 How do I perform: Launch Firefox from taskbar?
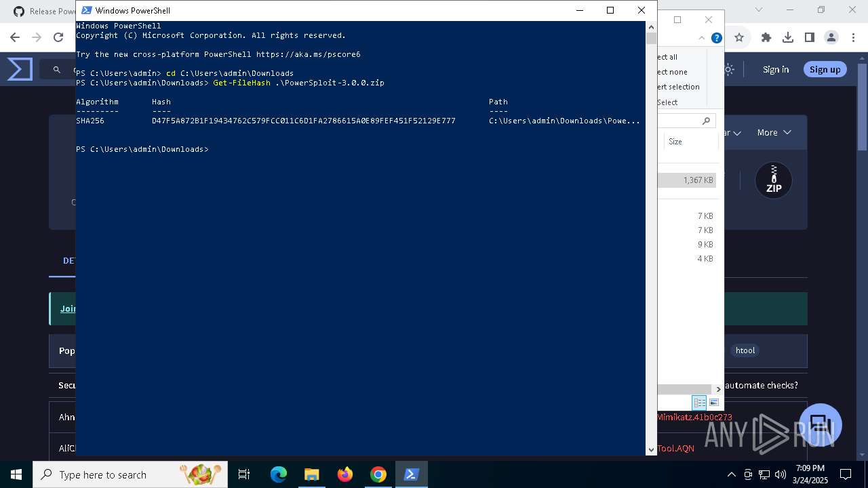point(345,474)
